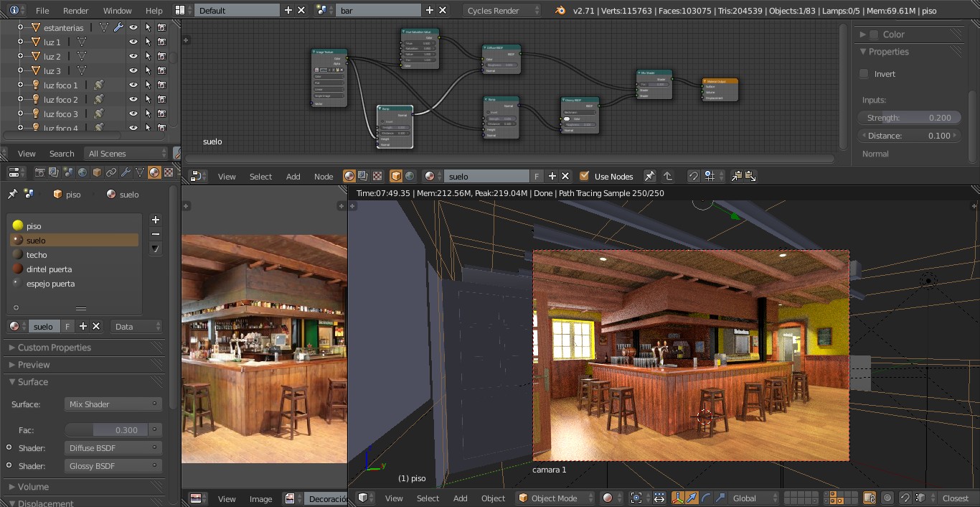This screenshot has height=507, width=980.
Task: Open the Texture properties checker tab
Action: [169, 172]
